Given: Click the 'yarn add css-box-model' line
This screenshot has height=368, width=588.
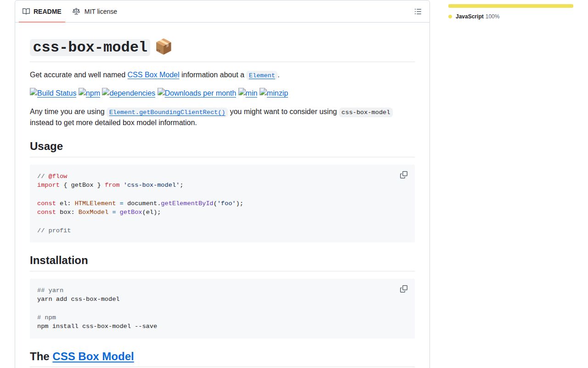Looking at the screenshot, I should pyautogui.click(x=79, y=299).
